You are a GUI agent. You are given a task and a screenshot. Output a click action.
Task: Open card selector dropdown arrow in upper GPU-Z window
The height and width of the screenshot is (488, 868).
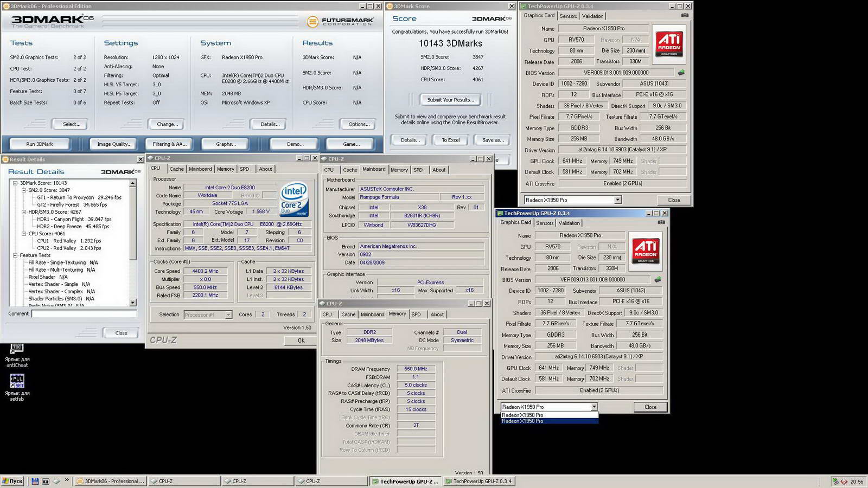pos(617,200)
